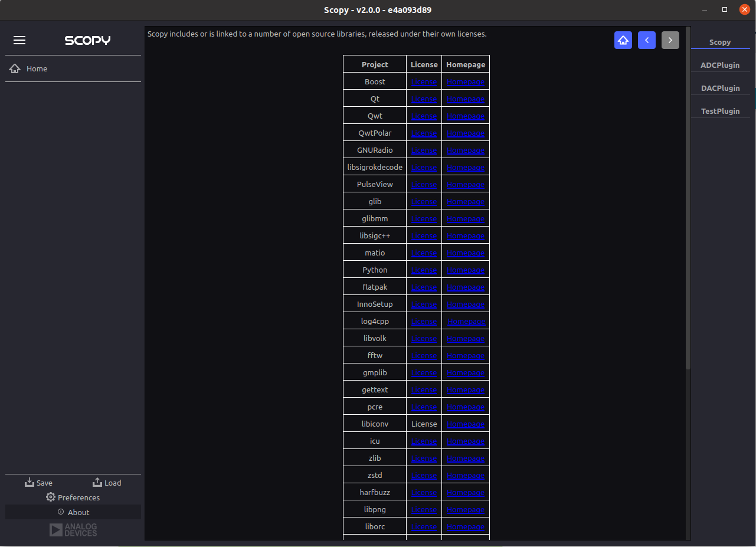This screenshot has width=756, height=547.
Task: Open the icu License link
Action: tap(424, 441)
